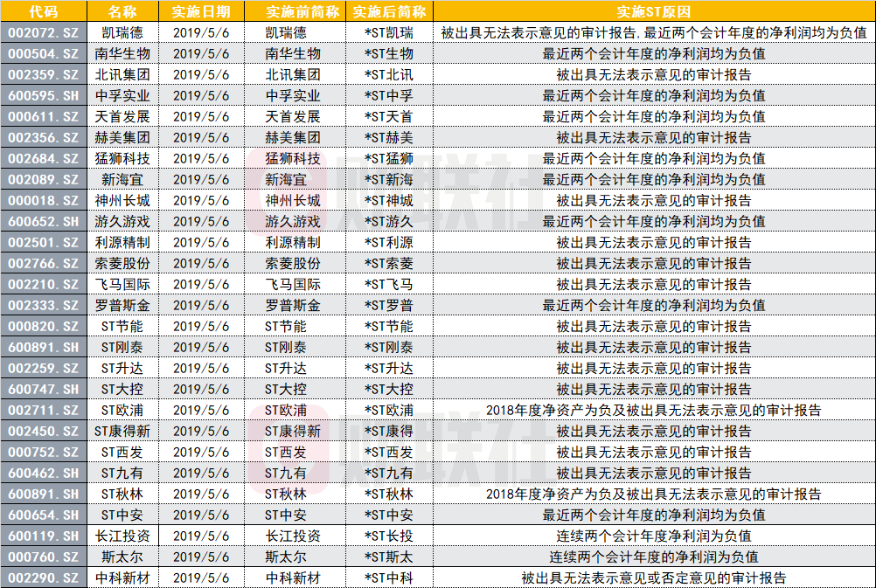Click the 2019/5/6 date in 凯瑞德 row
Viewport: 876px width, 588px height.
click(x=201, y=33)
